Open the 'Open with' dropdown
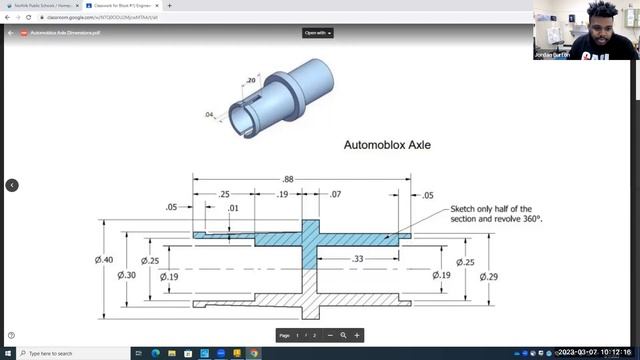This screenshot has height=360, width=640. point(318,33)
